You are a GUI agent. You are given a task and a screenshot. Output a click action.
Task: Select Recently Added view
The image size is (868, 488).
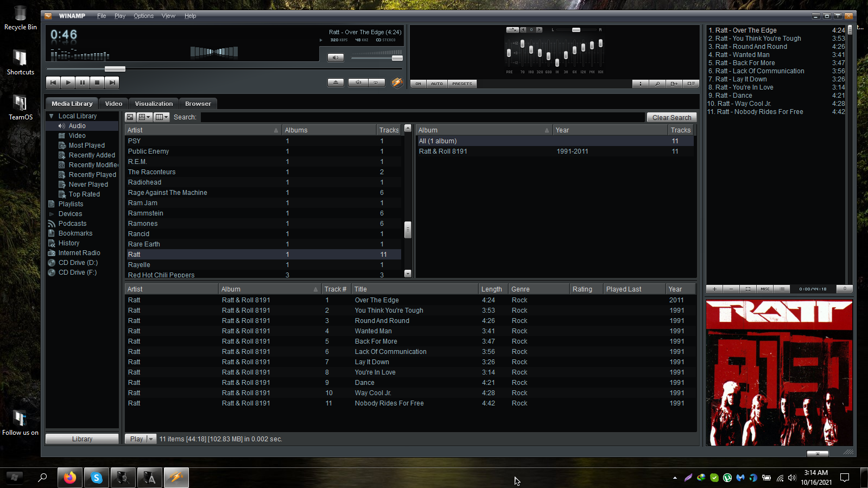(92, 155)
